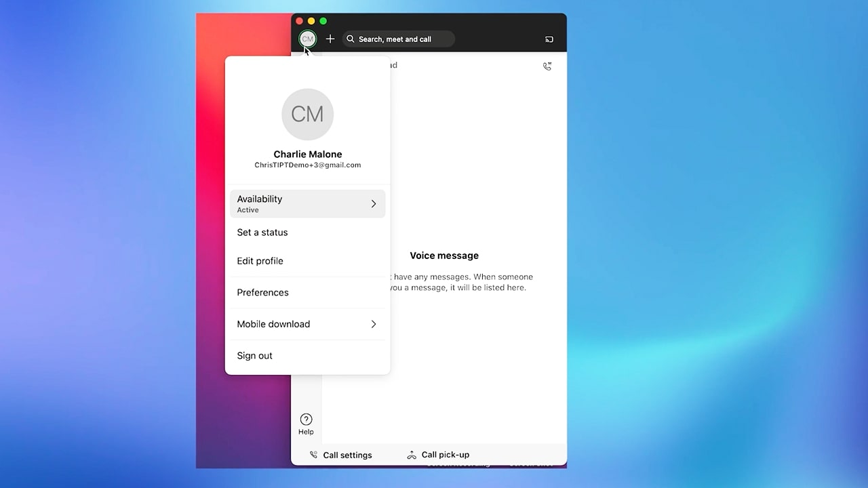Close the window with the red button
The height and width of the screenshot is (488, 868).
(299, 21)
